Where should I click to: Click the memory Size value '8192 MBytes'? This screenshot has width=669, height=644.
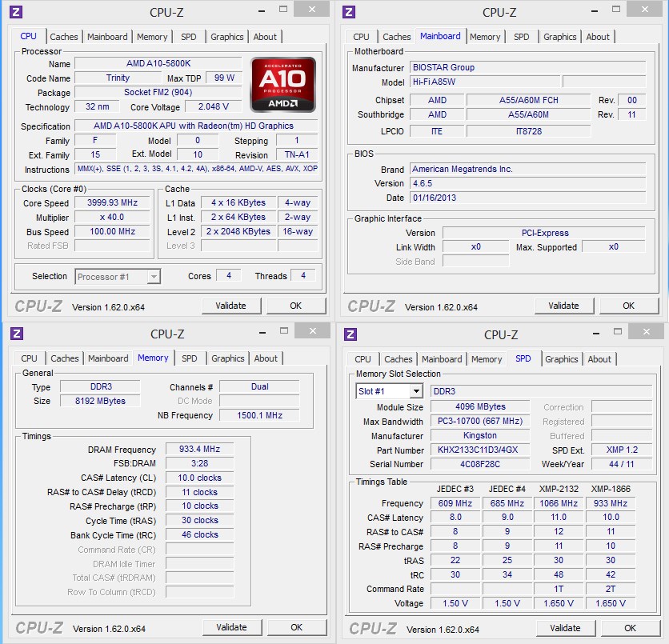tap(100, 401)
